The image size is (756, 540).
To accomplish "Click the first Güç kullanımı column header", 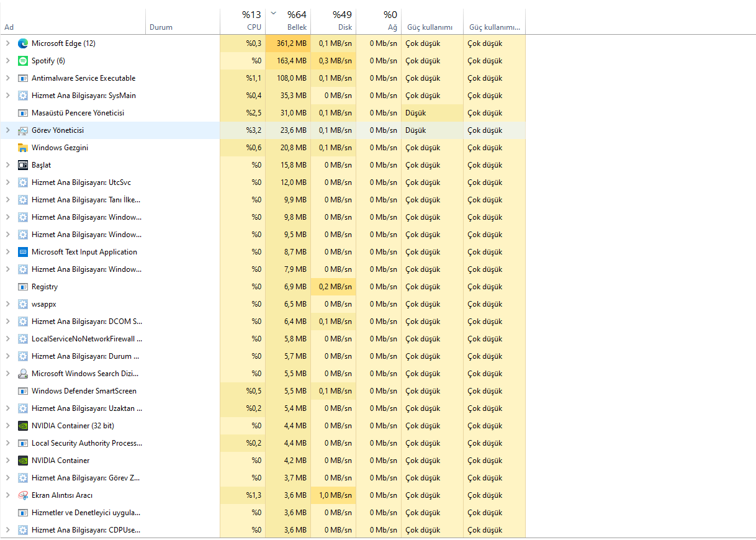I will 432,21.
